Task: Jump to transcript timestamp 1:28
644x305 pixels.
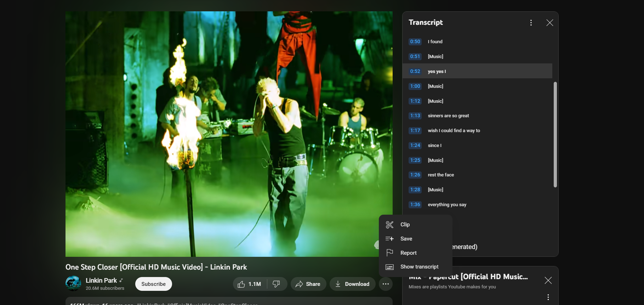Action: 415,190
